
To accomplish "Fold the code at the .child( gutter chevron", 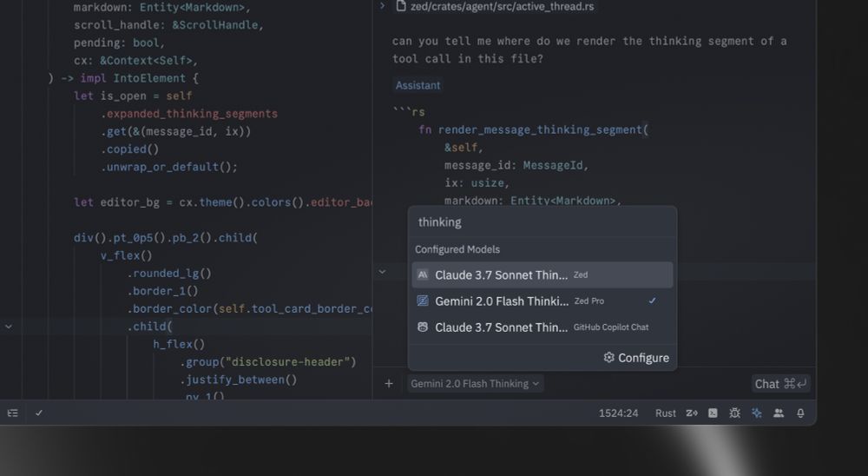I will point(9,327).
